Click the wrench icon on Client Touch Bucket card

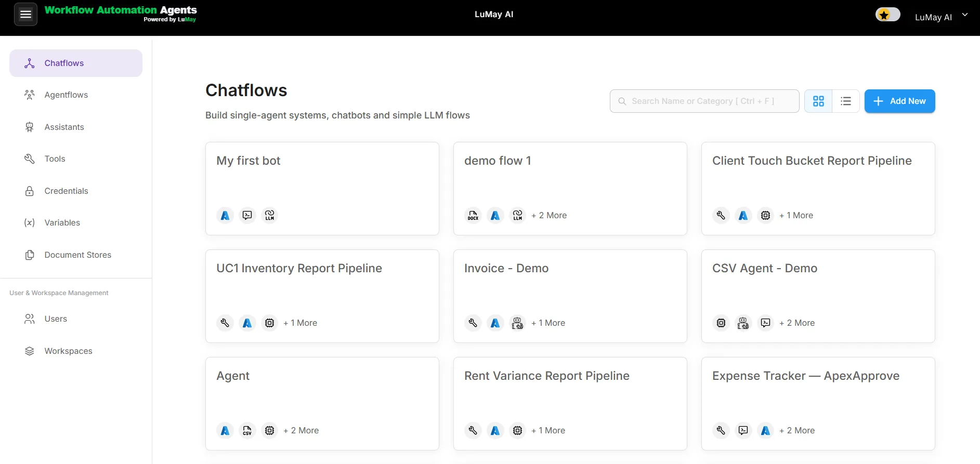point(721,215)
